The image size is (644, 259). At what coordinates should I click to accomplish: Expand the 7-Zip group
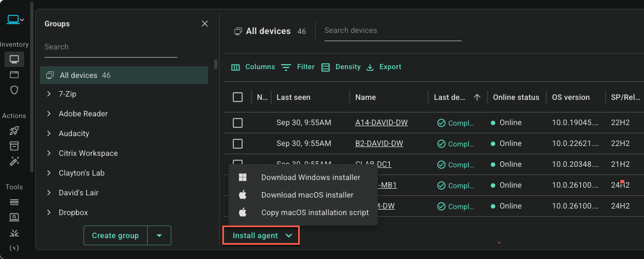(x=49, y=94)
